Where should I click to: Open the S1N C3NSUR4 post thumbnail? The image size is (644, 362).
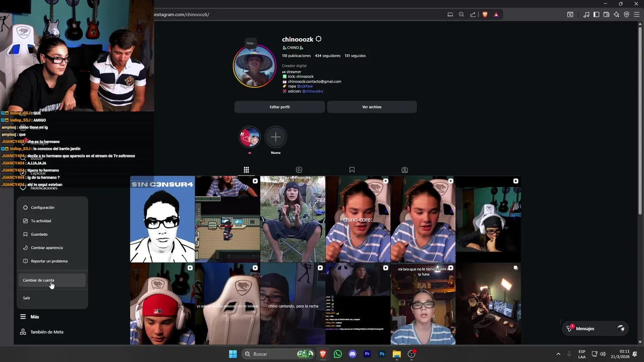point(162,219)
